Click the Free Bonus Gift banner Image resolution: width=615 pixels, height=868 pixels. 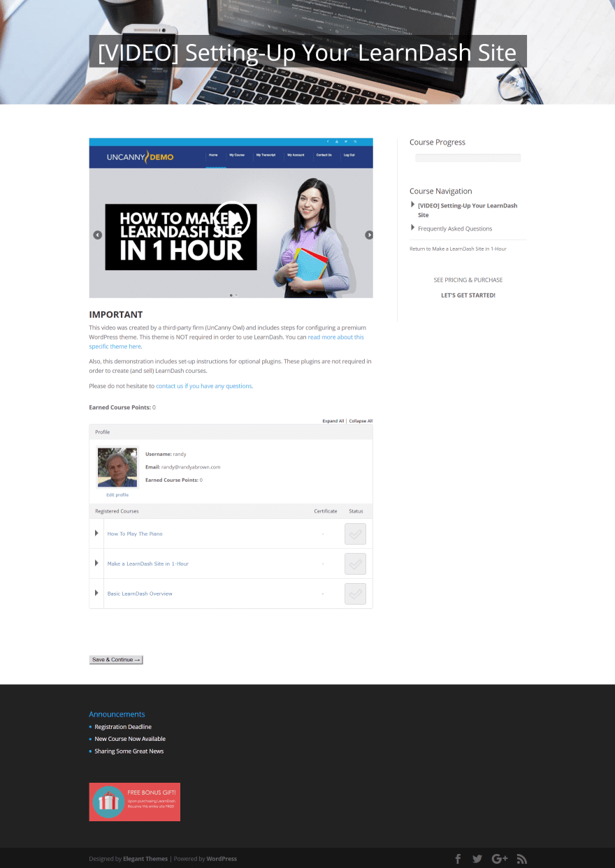click(135, 802)
